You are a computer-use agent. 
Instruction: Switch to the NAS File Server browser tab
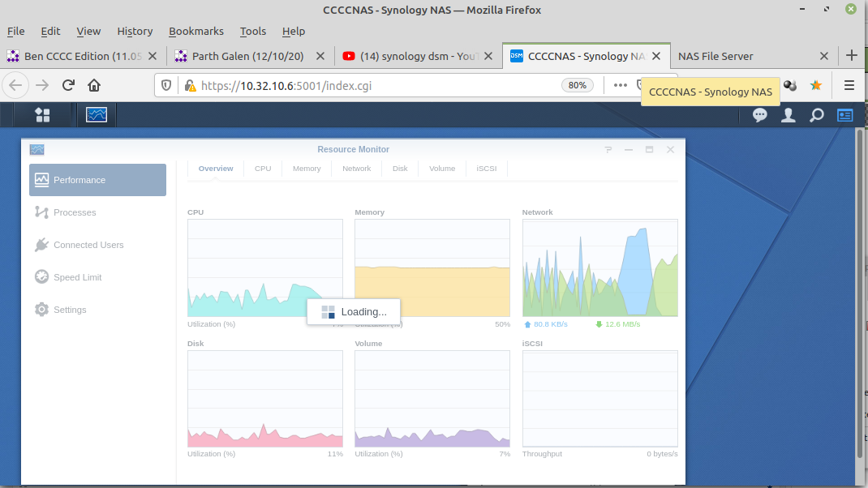pyautogui.click(x=715, y=56)
